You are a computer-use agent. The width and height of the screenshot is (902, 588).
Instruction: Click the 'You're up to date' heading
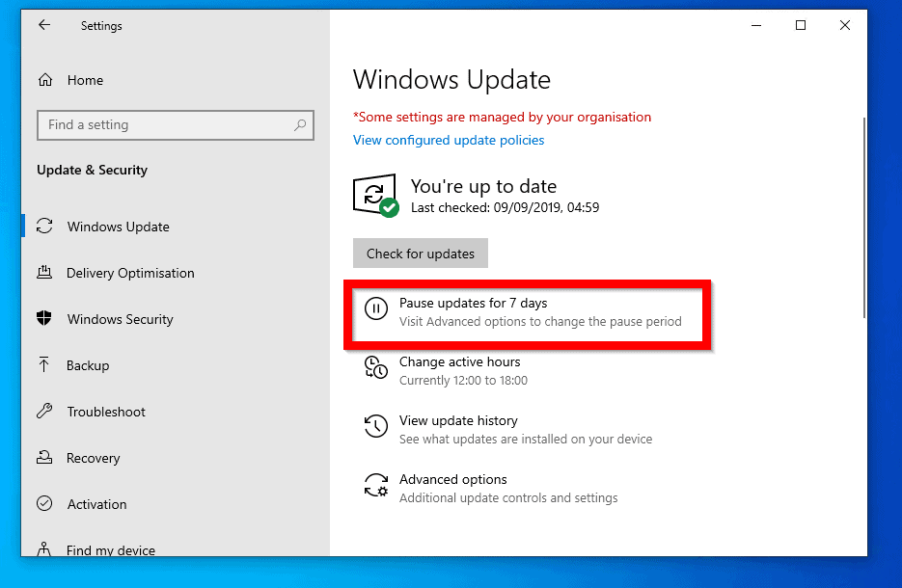coord(483,186)
